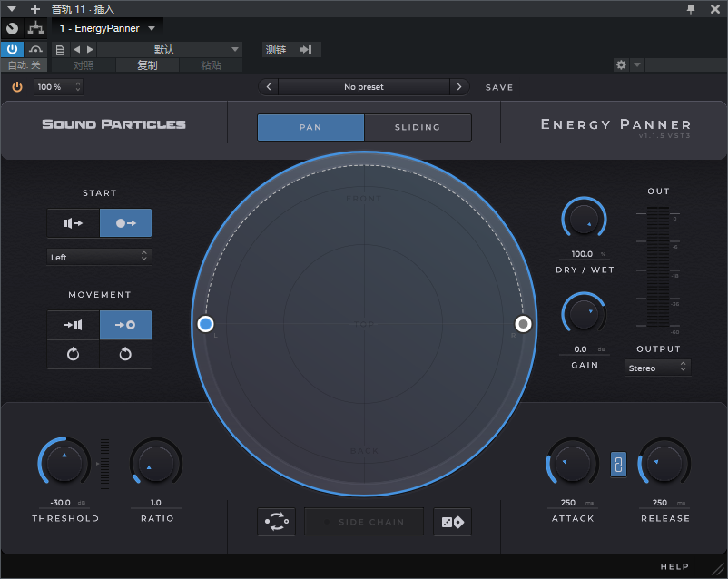The height and width of the screenshot is (579, 728).
Task: Go to previous host preset
Action: [76, 49]
